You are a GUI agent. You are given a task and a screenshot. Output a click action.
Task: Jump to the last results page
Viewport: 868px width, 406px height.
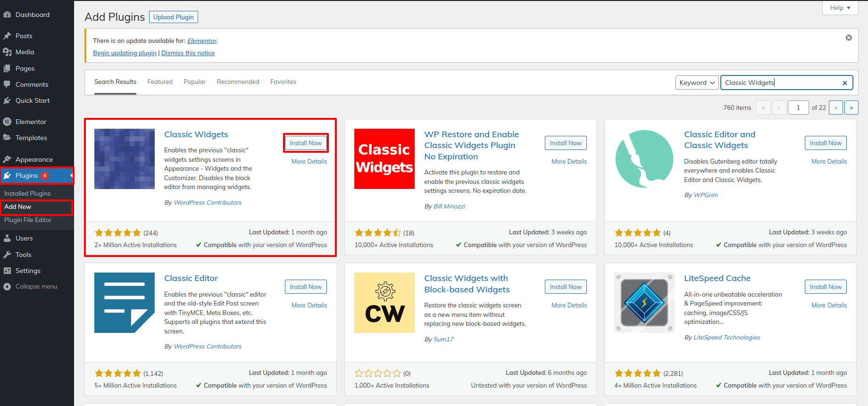(851, 108)
